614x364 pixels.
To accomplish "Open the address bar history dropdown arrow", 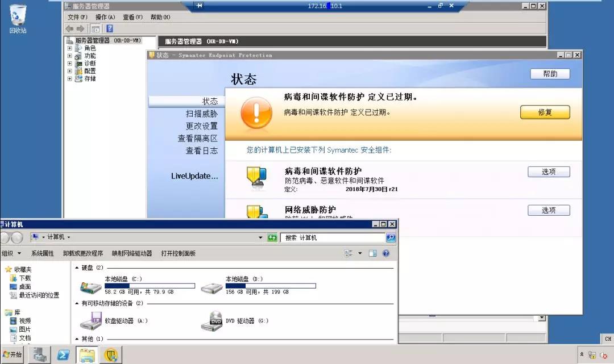I will point(260,237).
